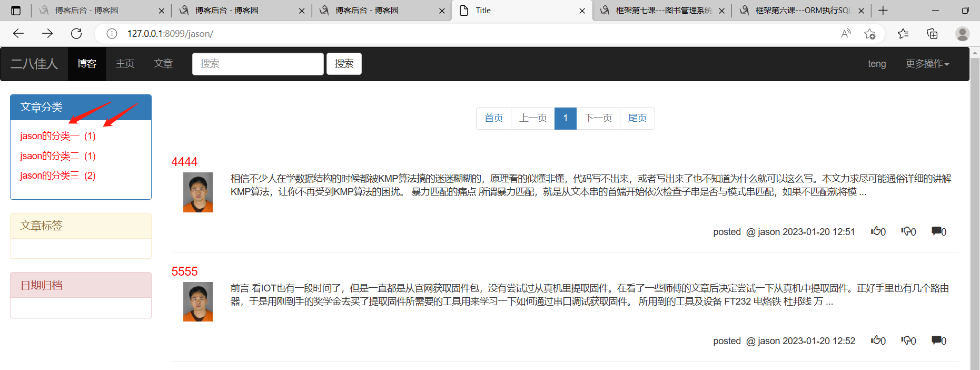980x370 pixels.
Task: Open the browser profile avatar
Action: [x=963, y=34]
